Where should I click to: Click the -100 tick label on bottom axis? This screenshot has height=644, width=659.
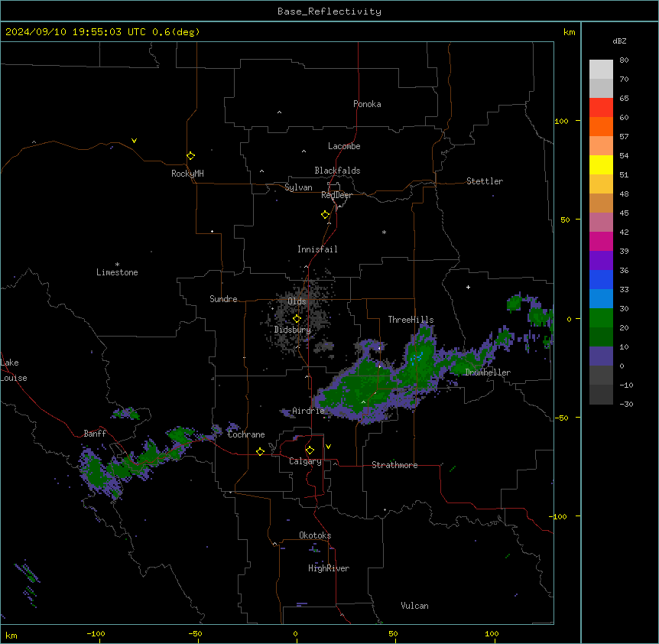click(96, 634)
